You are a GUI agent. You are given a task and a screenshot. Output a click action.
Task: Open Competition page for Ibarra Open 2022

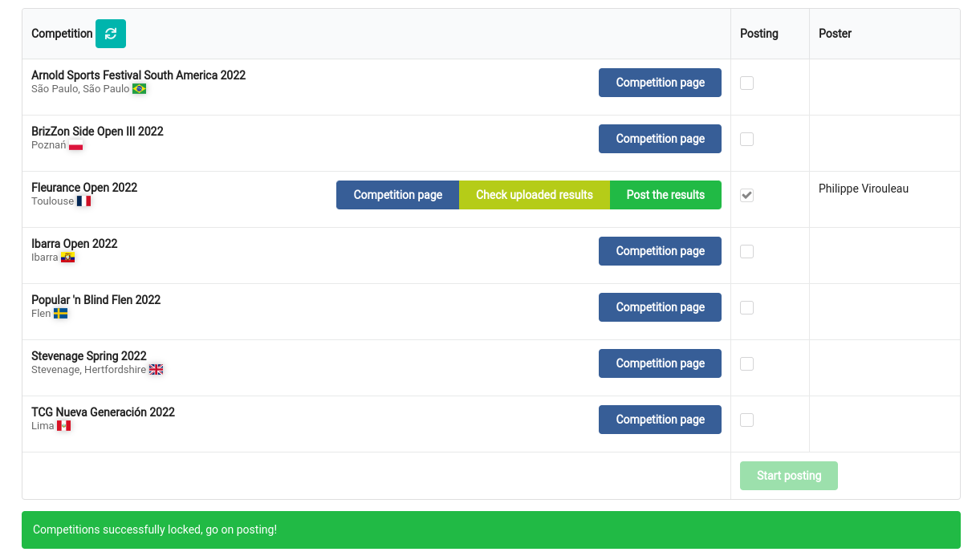pyautogui.click(x=660, y=251)
